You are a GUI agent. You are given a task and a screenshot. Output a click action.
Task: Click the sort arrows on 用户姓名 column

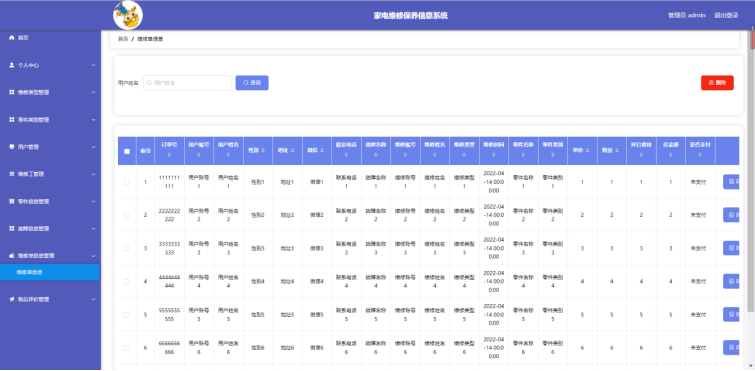228,155
